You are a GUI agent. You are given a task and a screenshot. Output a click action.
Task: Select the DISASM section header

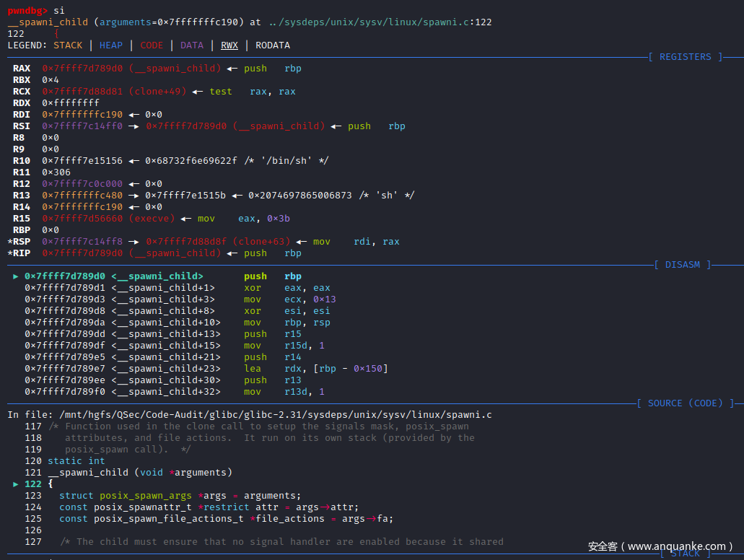coord(682,265)
